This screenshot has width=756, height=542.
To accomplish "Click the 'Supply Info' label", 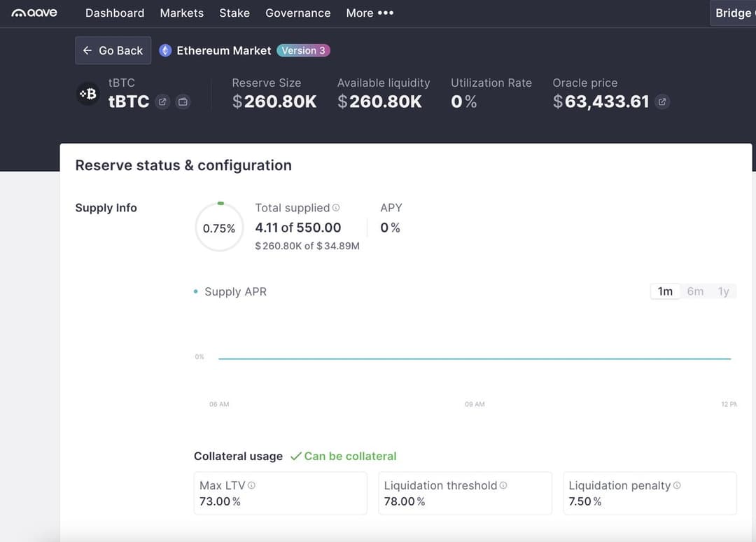I will point(106,208).
